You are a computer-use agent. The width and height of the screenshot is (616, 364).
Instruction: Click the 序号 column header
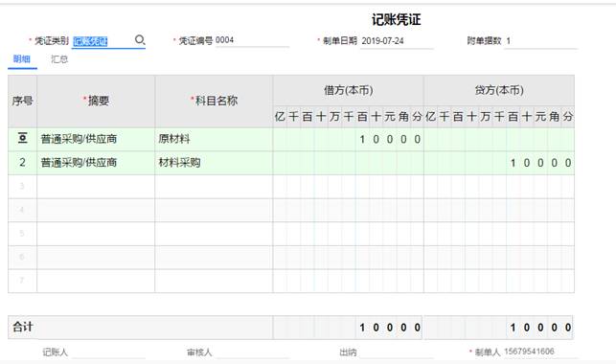(22, 101)
